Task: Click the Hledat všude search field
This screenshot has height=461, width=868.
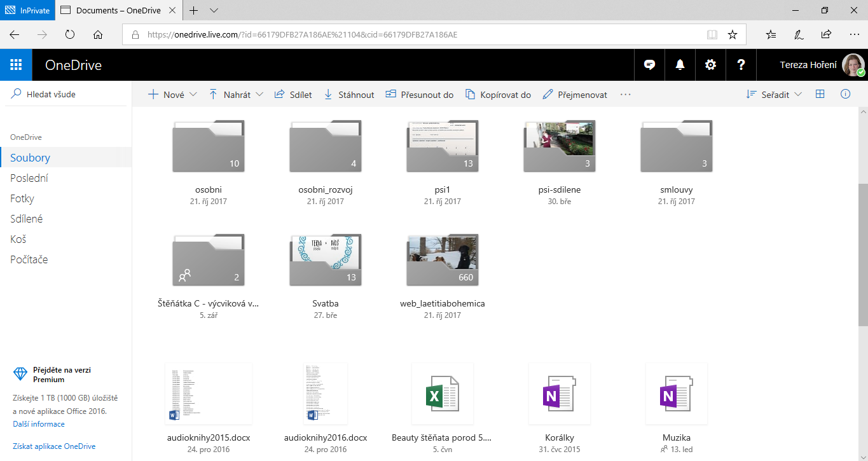Action: [51, 93]
